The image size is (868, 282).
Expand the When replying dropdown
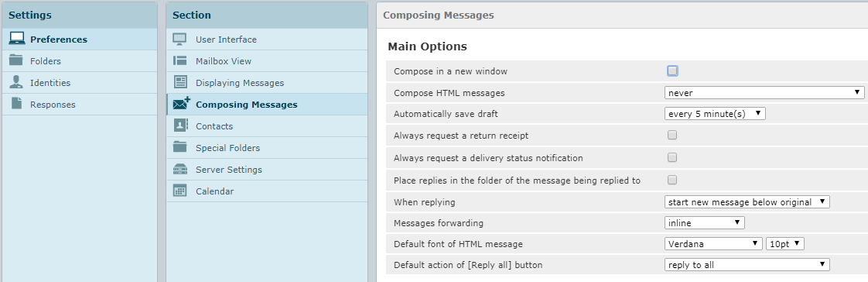[x=747, y=201]
